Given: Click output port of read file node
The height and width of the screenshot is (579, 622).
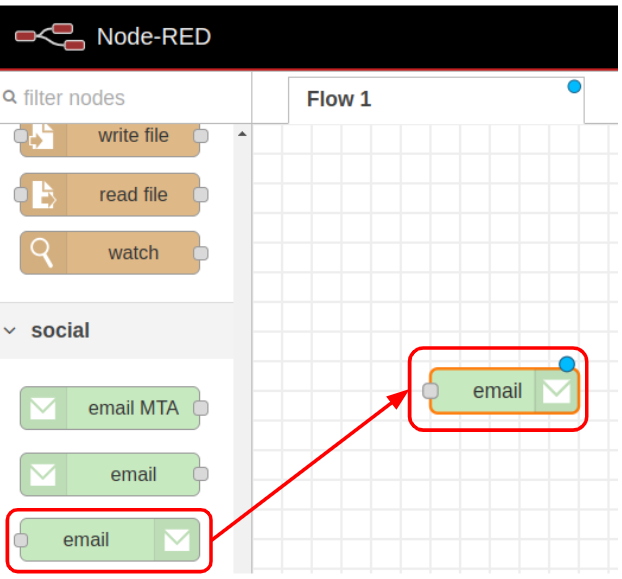Looking at the screenshot, I should click(x=201, y=195).
